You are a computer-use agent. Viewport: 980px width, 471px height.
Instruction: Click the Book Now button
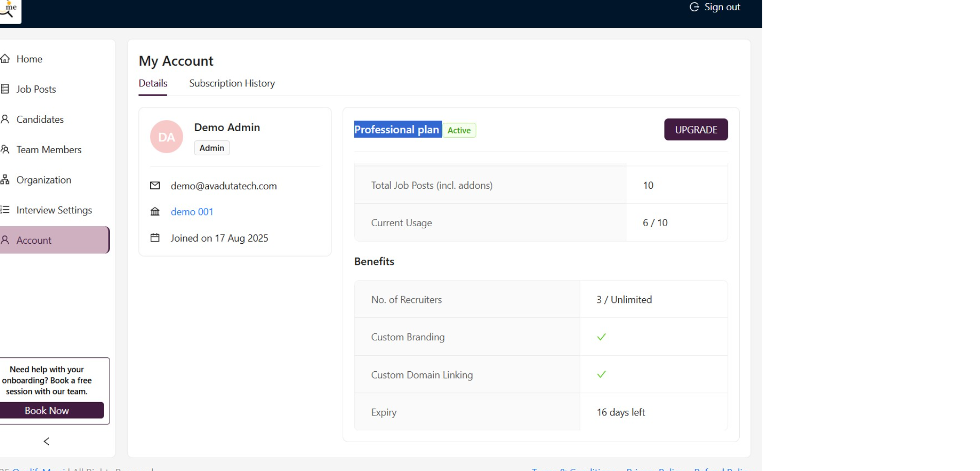coord(47,410)
